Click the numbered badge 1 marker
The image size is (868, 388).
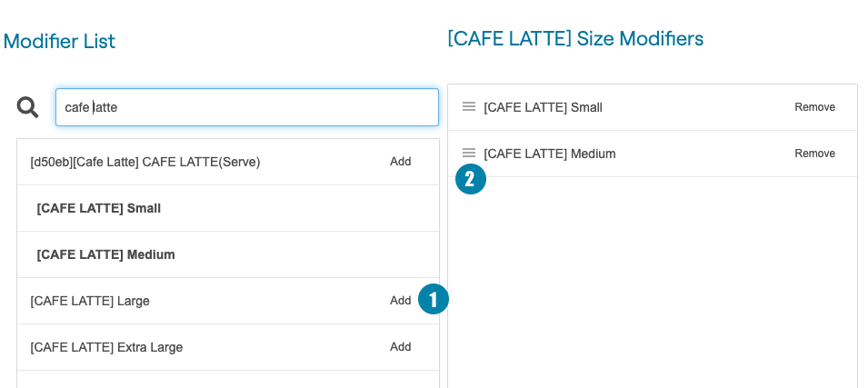click(434, 299)
